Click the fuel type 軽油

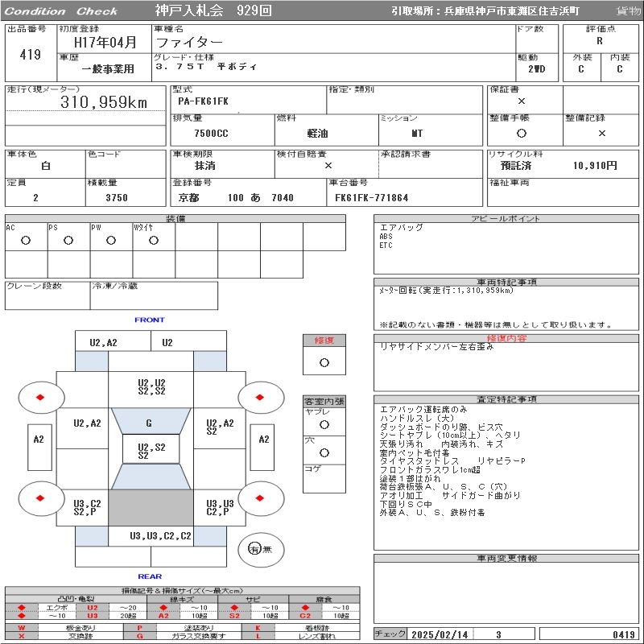(317, 133)
